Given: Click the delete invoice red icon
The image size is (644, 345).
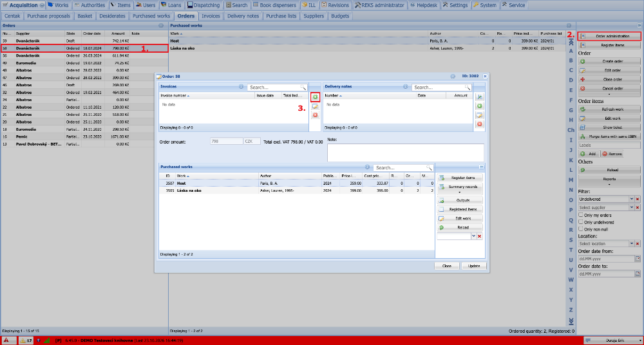Looking at the screenshot, I should point(315,115).
